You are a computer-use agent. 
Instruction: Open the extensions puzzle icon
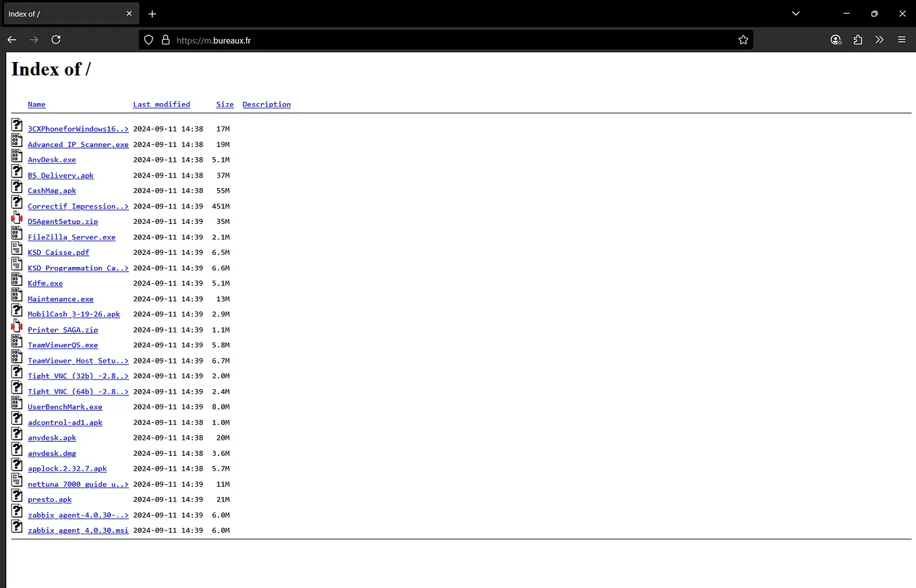coord(857,40)
